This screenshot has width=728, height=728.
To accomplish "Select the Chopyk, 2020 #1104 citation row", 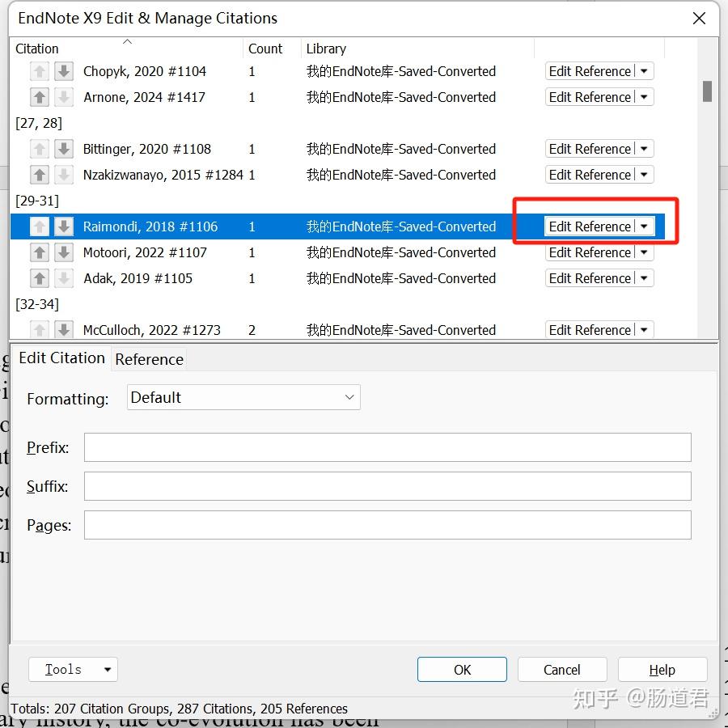I will [x=337, y=71].
